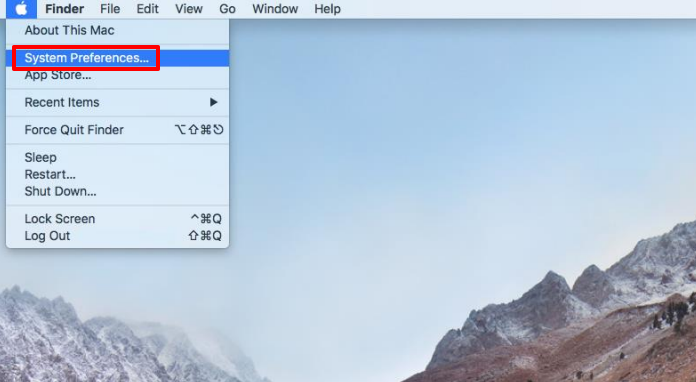Image resolution: width=696 pixels, height=382 pixels.
Task: Open the Finder menu in menu bar
Action: (x=65, y=9)
